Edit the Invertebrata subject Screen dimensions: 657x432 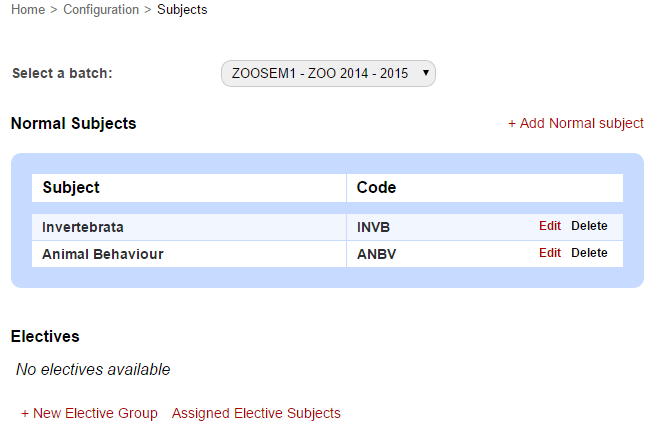[x=550, y=226]
